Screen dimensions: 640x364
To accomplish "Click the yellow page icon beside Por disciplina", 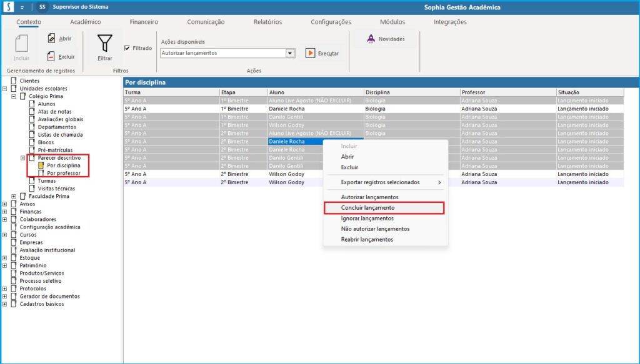I will (x=41, y=165).
